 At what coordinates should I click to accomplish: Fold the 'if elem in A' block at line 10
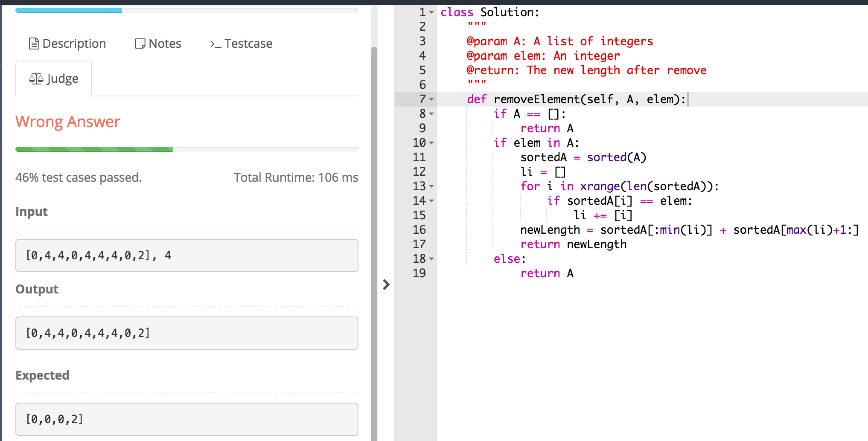coord(431,143)
